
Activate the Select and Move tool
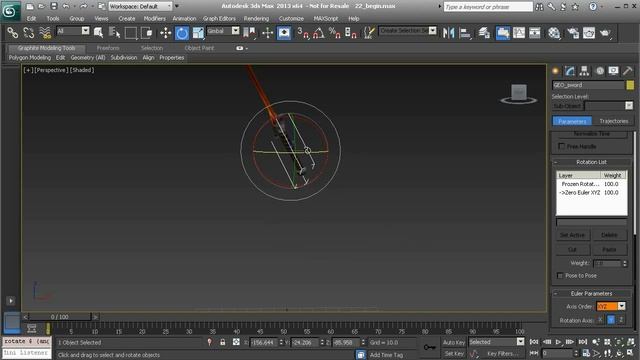pyautogui.click(x=166, y=33)
